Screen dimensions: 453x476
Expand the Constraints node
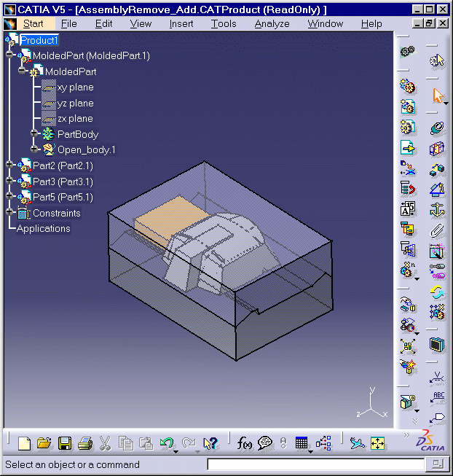(9, 211)
